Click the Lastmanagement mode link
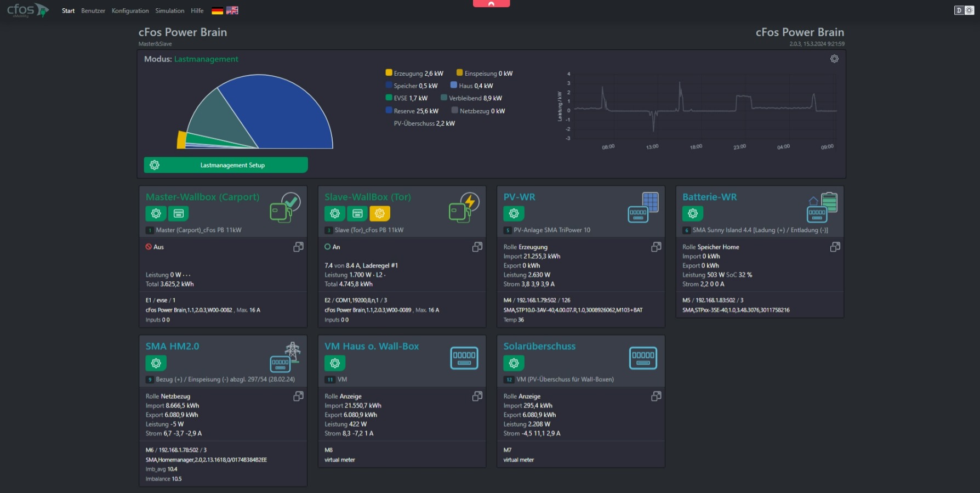This screenshot has height=493, width=980. [206, 59]
